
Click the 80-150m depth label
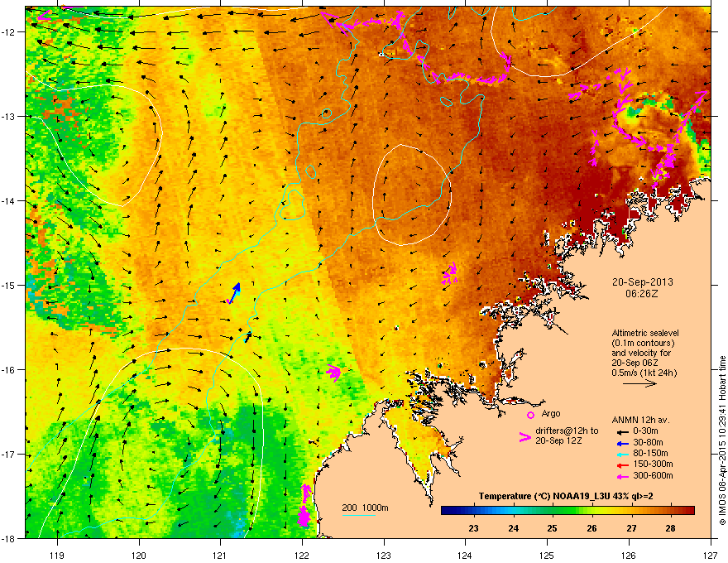pos(650,454)
